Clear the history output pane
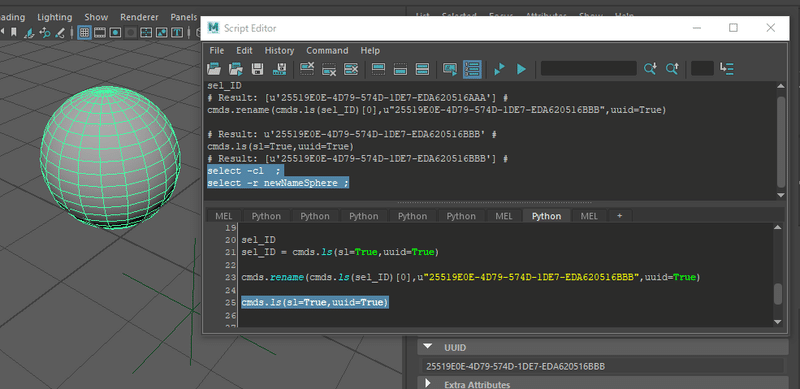The image size is (800, 389). pos(307,68)
